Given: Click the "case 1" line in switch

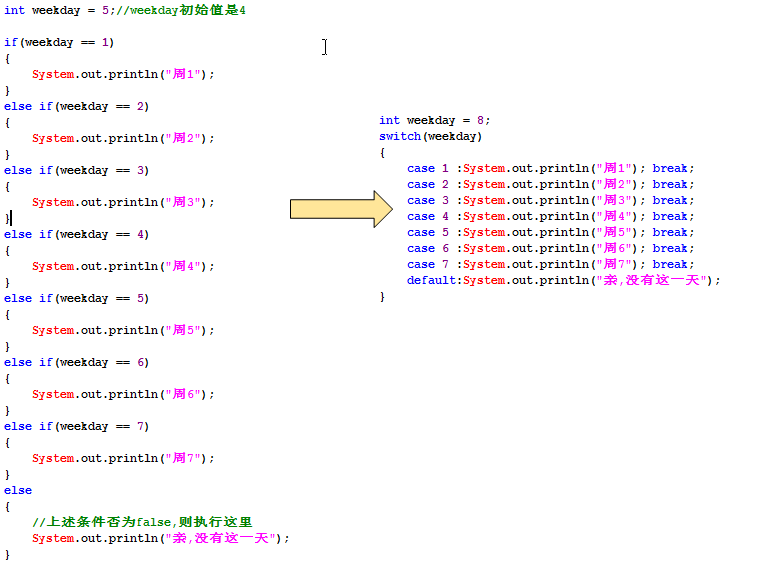Looking at the screenshot, I should tap(550, 168).
